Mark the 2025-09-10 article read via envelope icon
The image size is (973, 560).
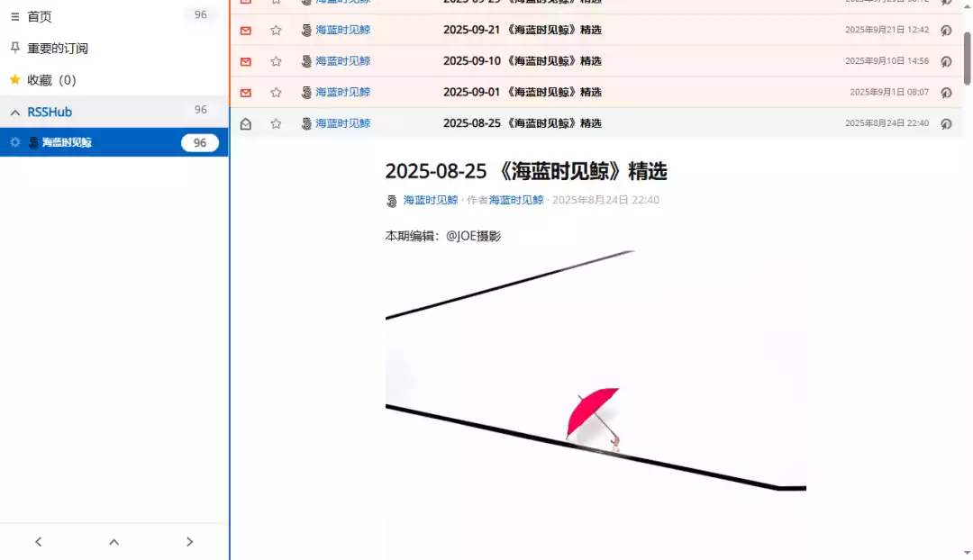245,60
